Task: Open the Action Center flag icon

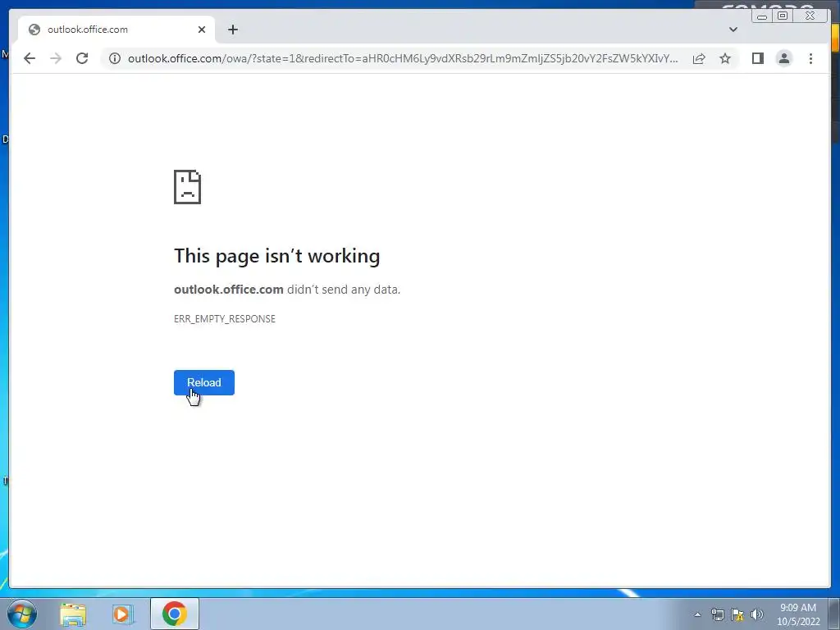Action: tap(737, 614)
